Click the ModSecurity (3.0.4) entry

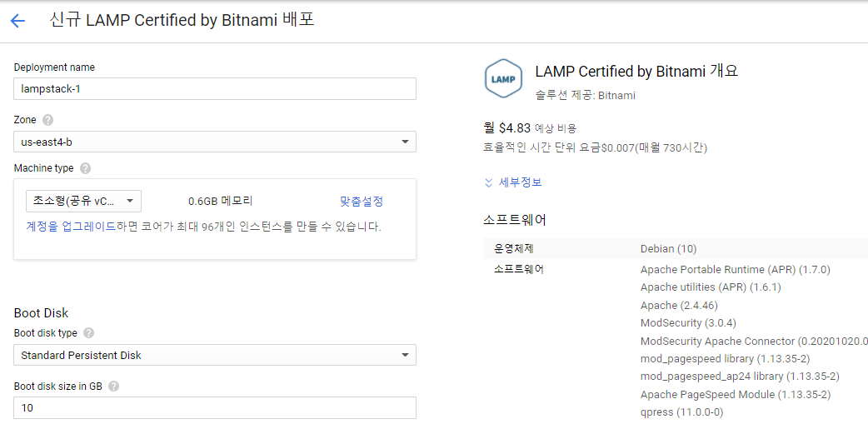(688, 322)
